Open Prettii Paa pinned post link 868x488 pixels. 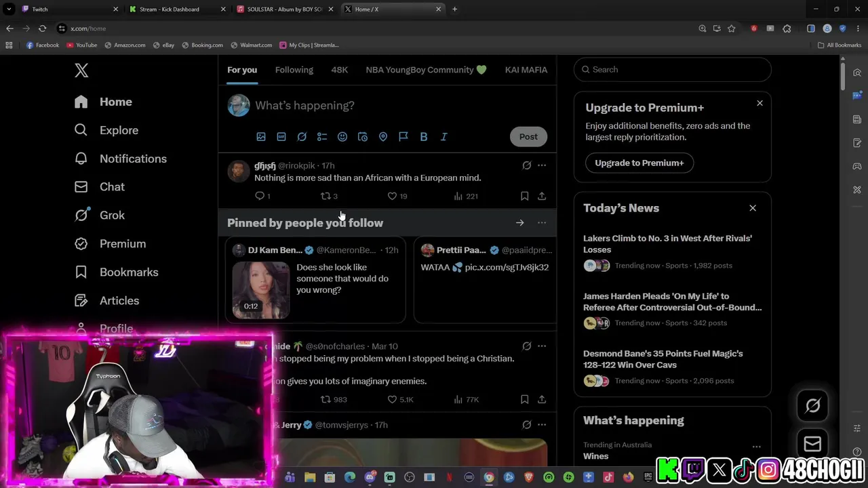[x=507, y=267]
